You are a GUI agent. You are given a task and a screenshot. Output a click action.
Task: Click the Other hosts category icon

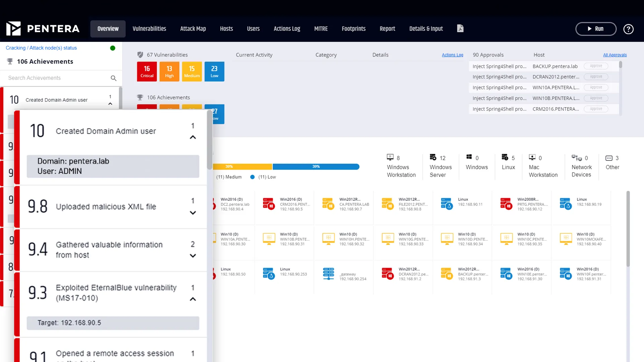609,158
